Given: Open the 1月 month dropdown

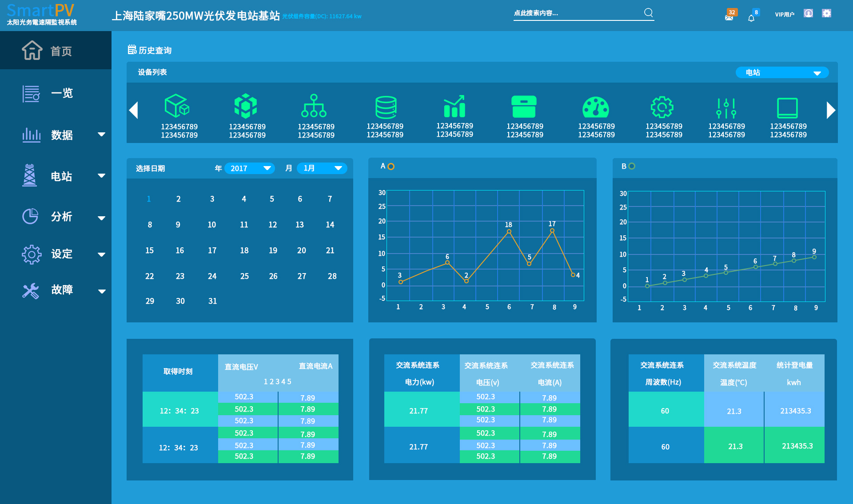Looking at the screenshot, I should click(322, 168).
